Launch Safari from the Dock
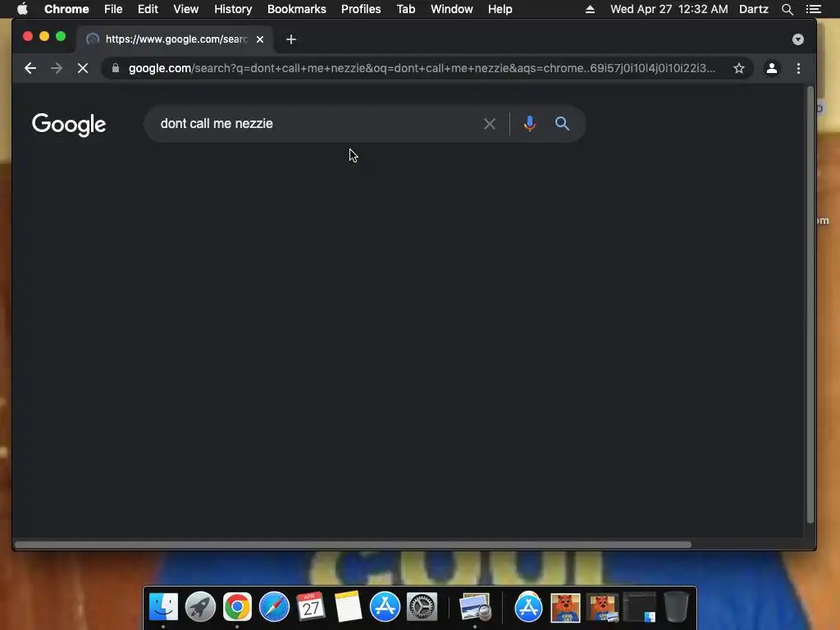 coord(274,607)
